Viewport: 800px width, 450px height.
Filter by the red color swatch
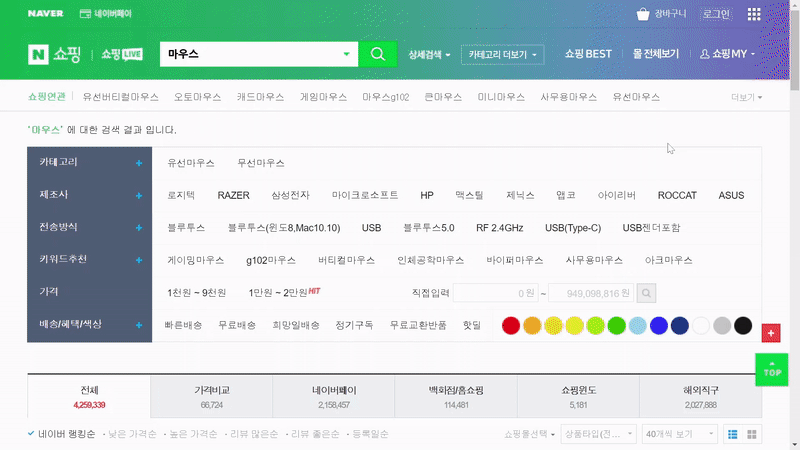point(510,325)
